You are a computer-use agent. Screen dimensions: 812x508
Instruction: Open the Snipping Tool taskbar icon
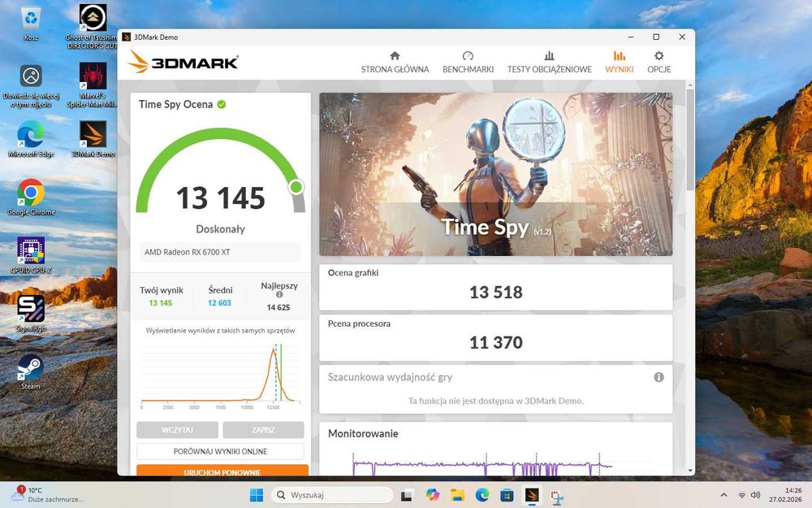pos(557,497)
